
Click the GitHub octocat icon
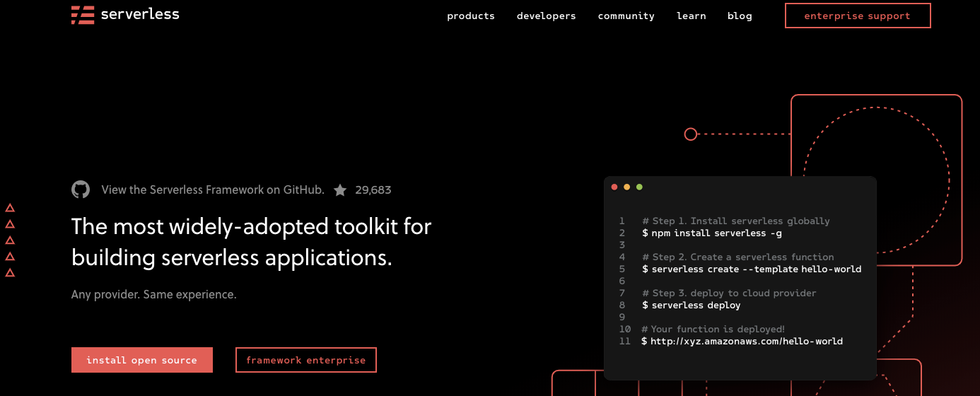pos(81,190)
